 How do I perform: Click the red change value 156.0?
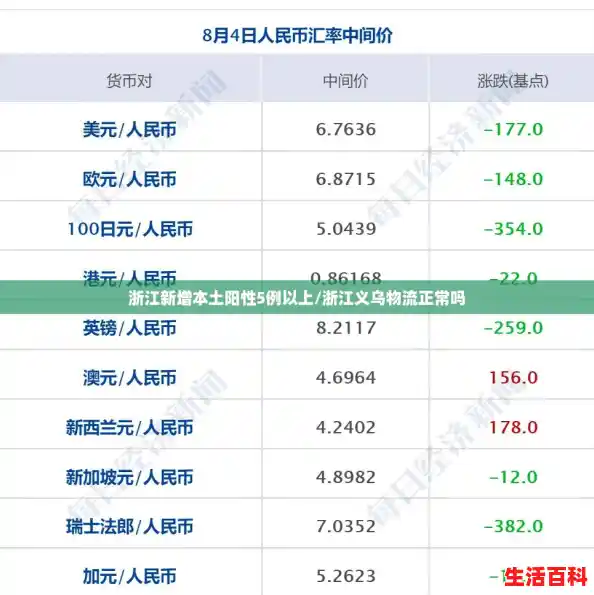tap(513, 378)
